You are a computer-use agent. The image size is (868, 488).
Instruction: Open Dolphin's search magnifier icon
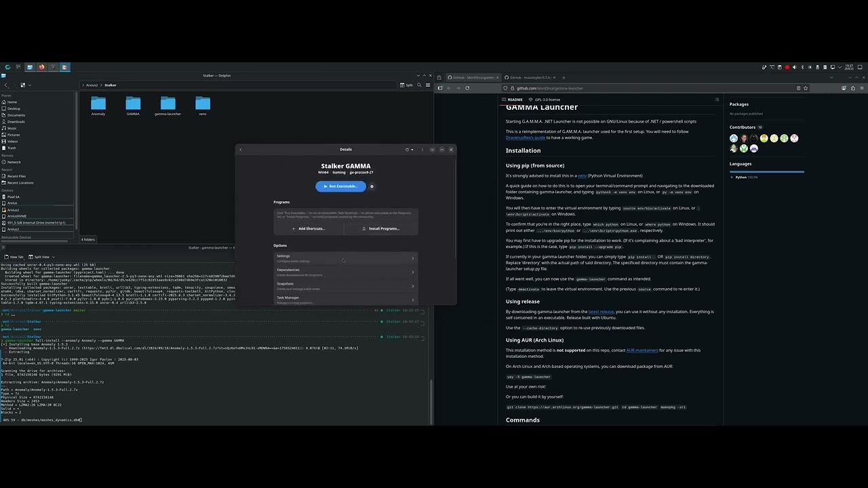(x=420, y=85)
